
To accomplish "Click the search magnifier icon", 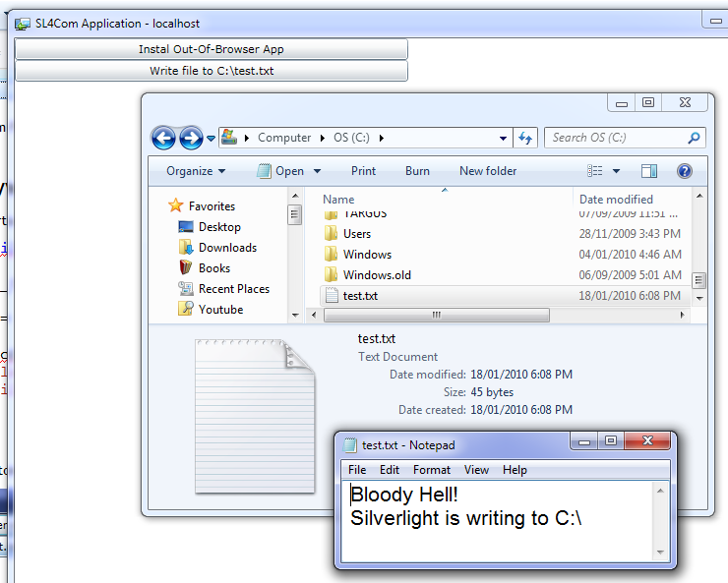I will point(694,138).
